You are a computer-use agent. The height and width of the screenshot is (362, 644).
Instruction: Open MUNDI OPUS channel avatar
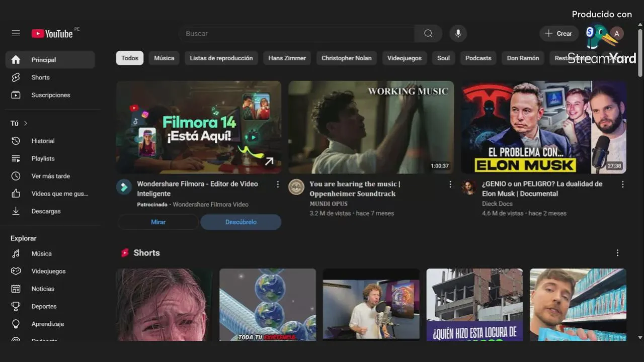click(x=296, y=187)
